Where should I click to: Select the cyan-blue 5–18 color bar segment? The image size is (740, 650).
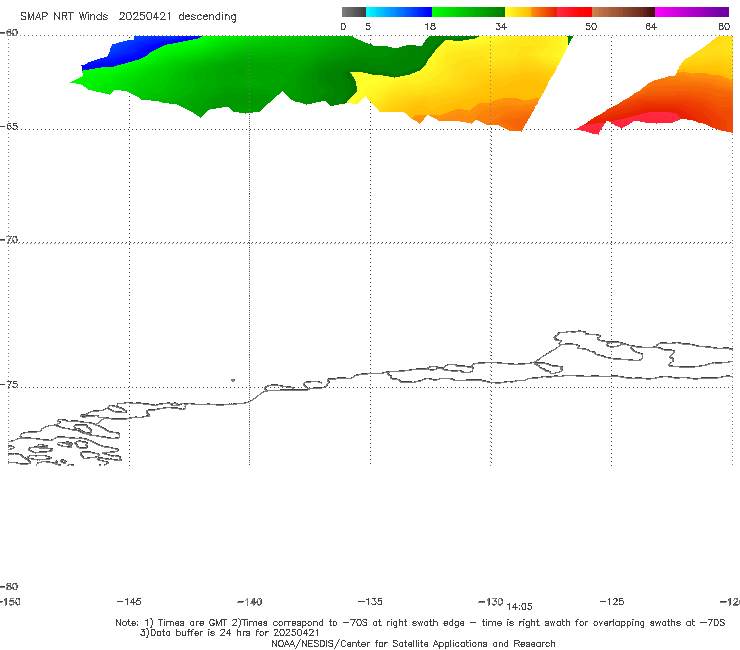pos(399,12)
